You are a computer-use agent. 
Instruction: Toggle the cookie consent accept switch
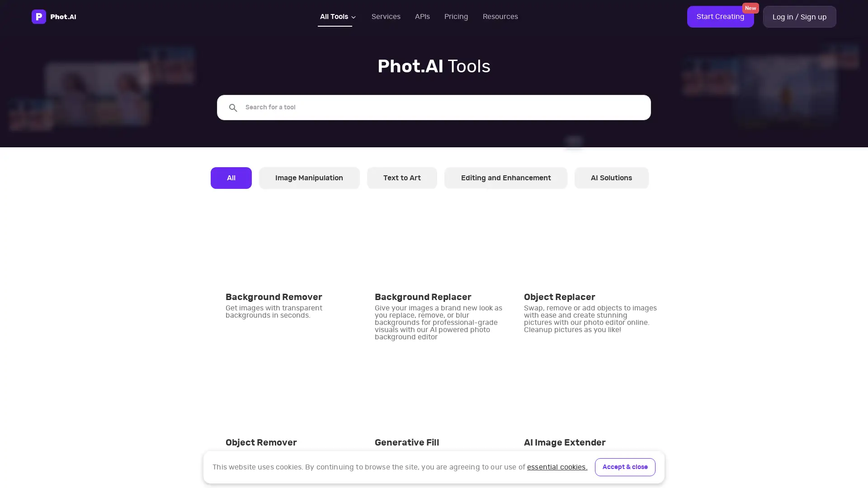click(625, 467)
